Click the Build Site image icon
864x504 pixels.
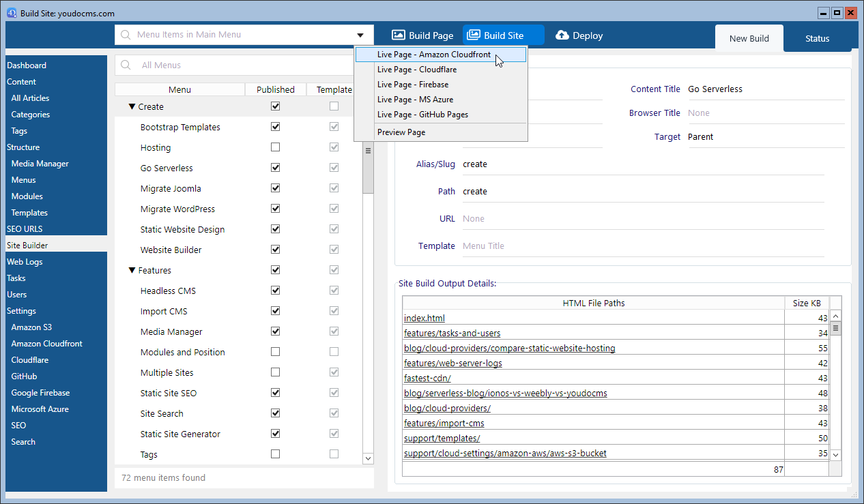[474, 35]
